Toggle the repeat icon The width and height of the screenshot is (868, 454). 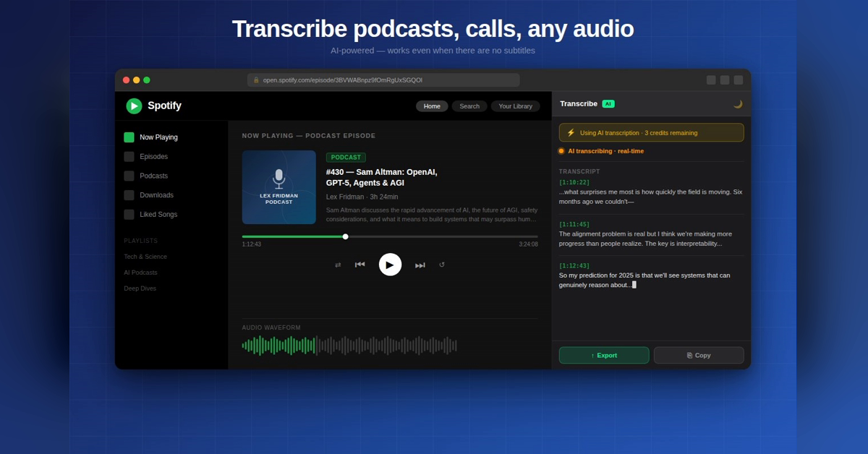point(442,265)
